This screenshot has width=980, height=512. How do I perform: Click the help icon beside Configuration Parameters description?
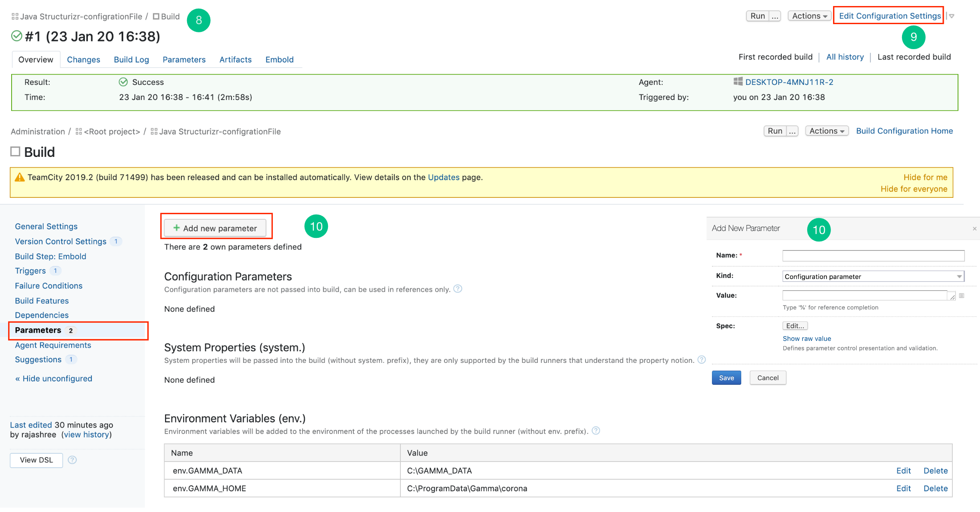(x=458, y=289)
